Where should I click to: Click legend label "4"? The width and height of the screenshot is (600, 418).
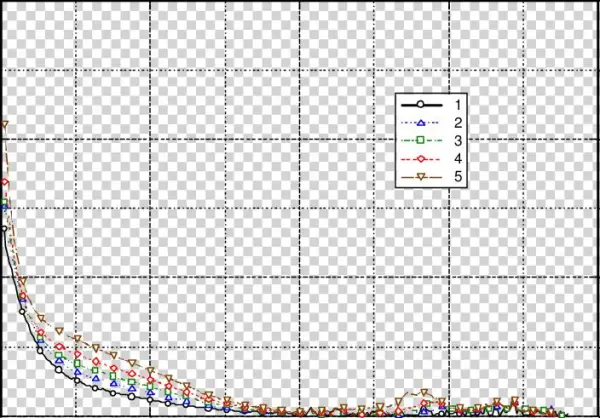(x=458, y=158)
